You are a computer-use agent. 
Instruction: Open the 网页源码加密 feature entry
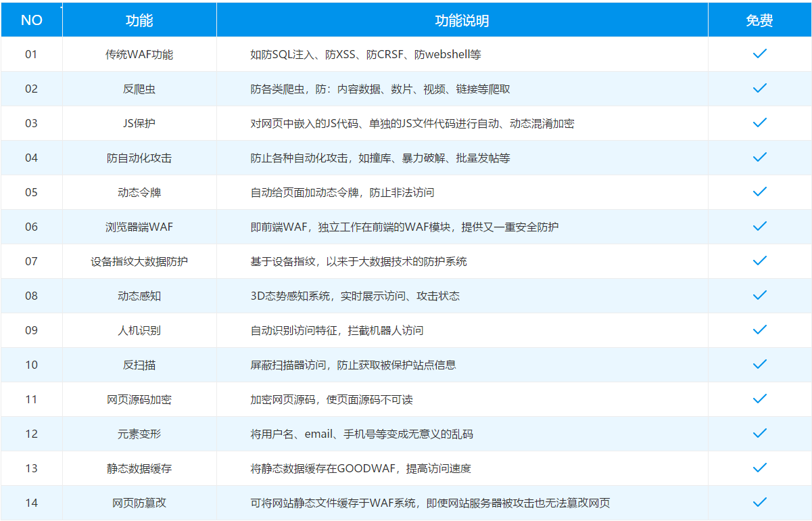139,399
